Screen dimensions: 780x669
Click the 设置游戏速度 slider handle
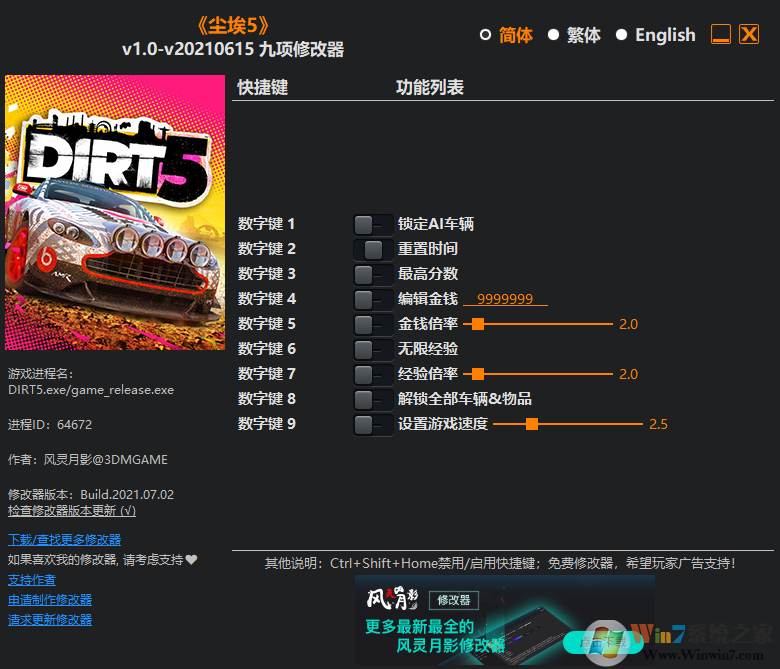(x=532, y=424)
